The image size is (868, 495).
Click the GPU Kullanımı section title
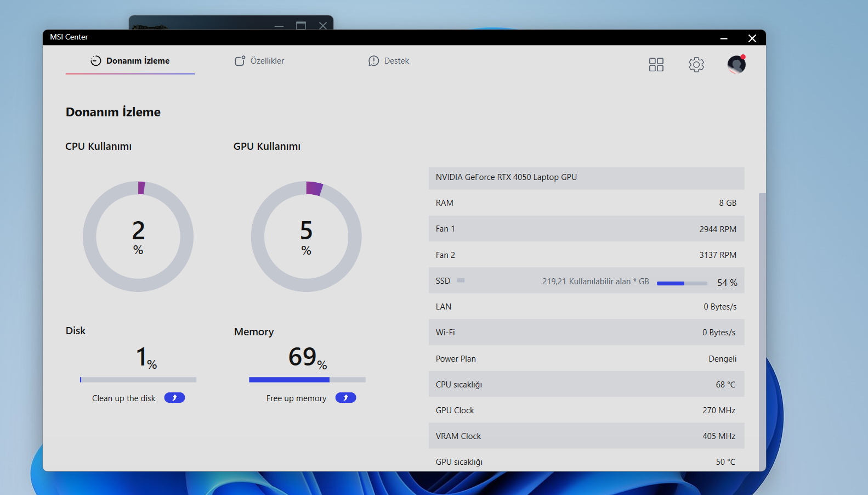point(267,147)
